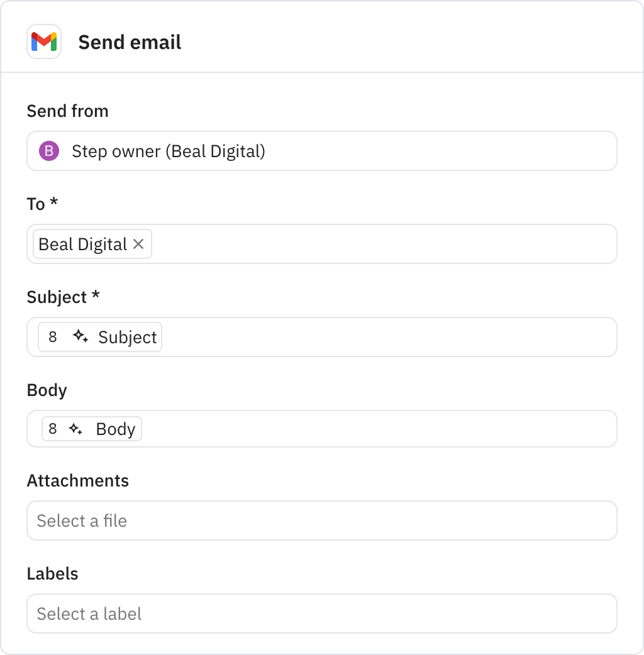
Task: Click the Subject variable pill
Action: [x=126, y=337]
